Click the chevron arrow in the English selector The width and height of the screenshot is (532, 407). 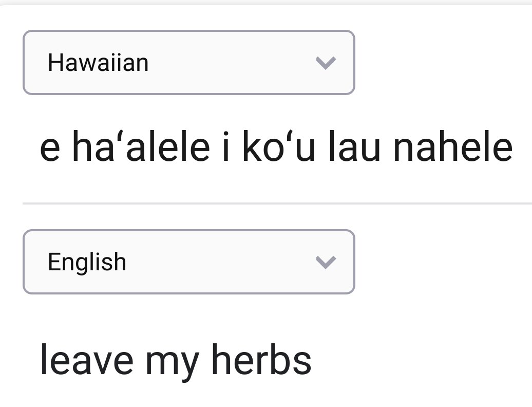[x=326, y=262]
